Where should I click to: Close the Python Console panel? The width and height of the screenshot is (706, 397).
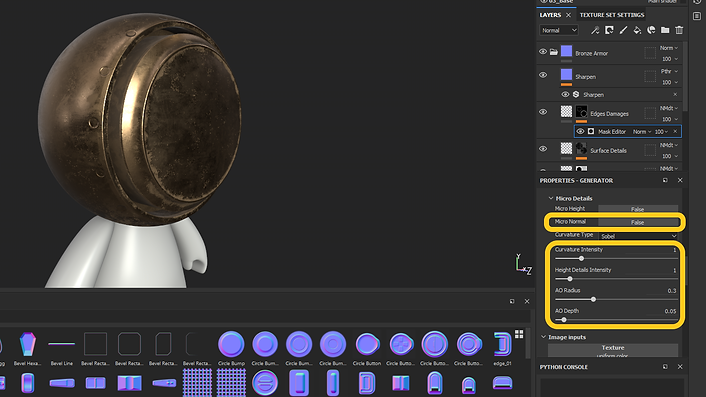coord(680,367)
